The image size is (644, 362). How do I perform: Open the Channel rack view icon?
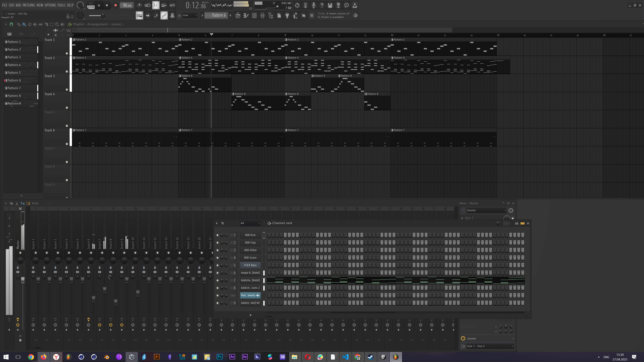254,15
